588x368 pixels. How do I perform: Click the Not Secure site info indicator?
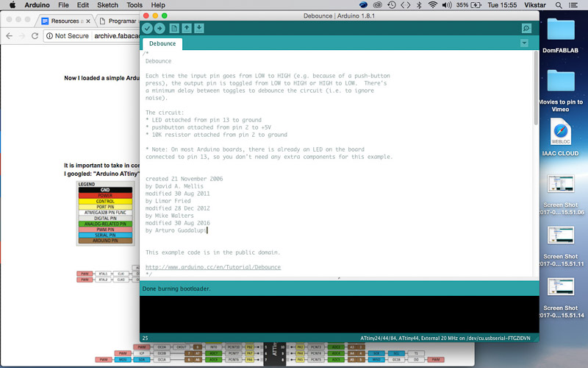[x=68, y=35]
